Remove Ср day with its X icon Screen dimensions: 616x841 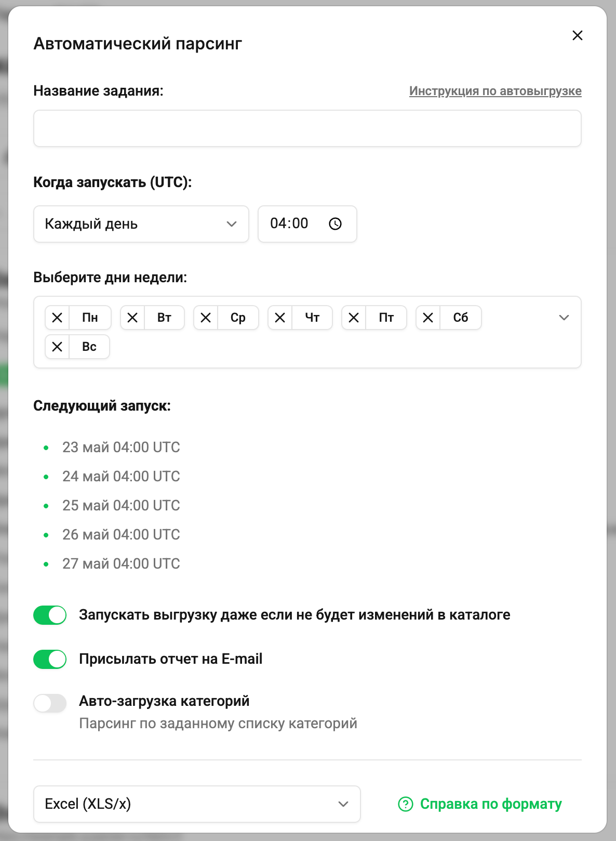206,318
